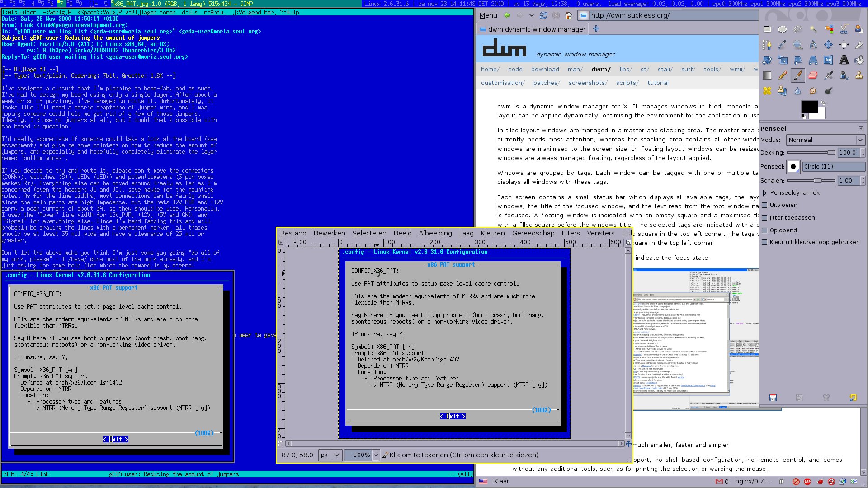The image size is (868, 488).
Task: Open the px unit dropdown in GIMP statusbar
Action: (x=330, y=455)
